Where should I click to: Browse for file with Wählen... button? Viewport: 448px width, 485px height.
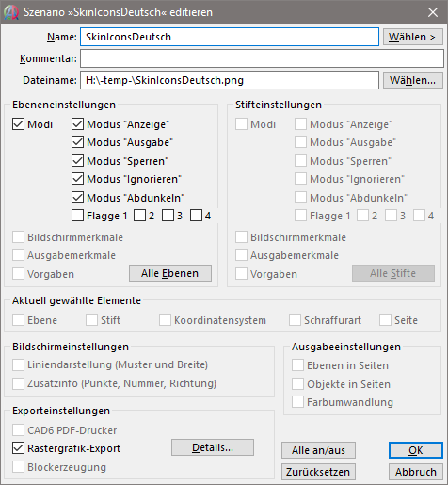click(x=412, y=80)
